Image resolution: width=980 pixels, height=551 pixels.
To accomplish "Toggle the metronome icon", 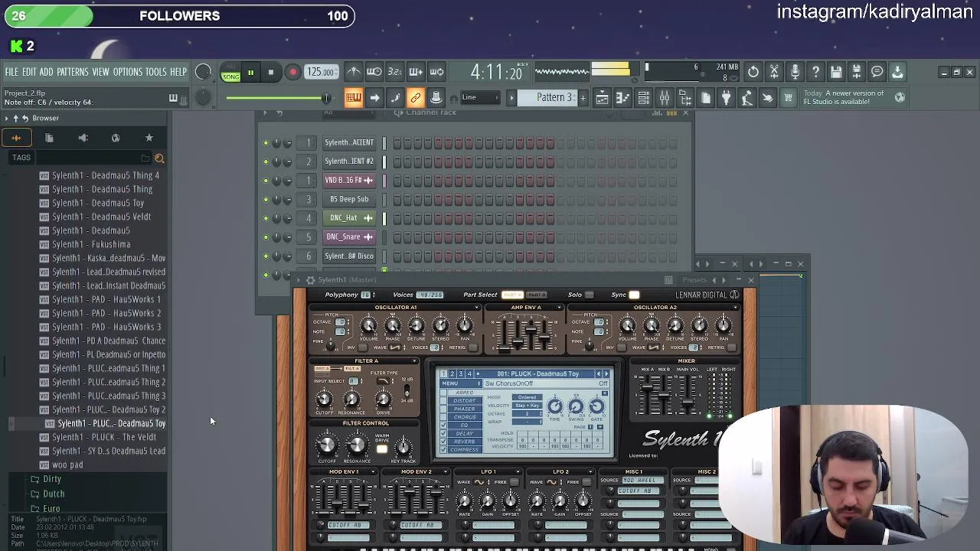I will pos(353,72).
